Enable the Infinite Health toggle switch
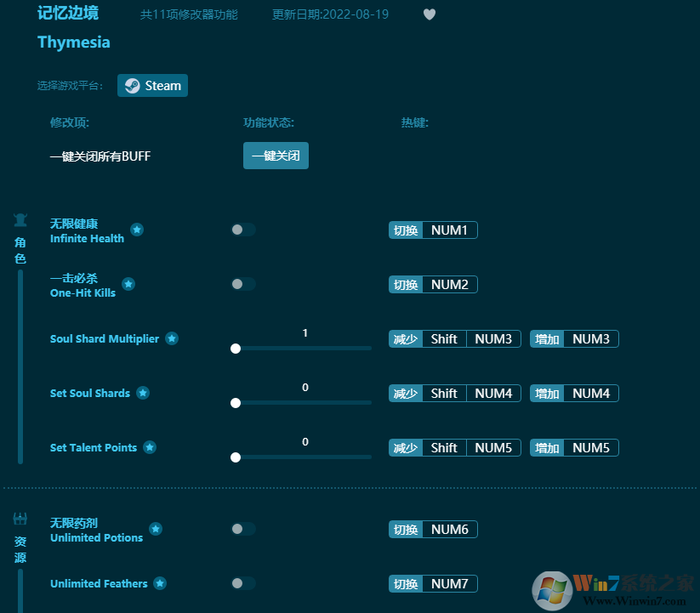Image resolution: width=700 pixels, height=613 pixels. 243,230
